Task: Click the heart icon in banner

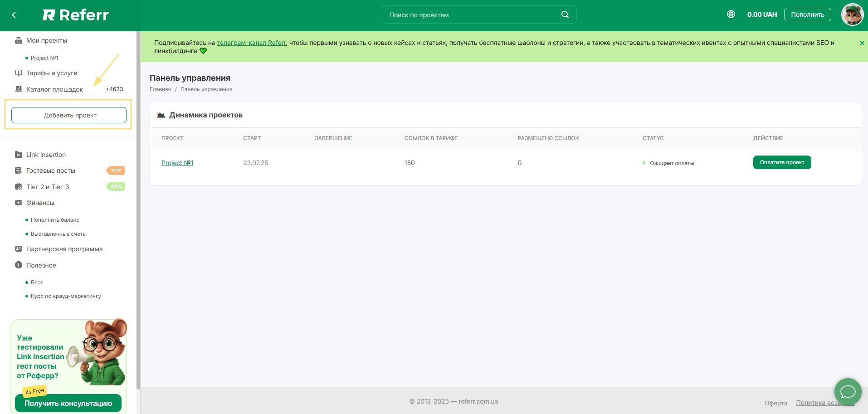Action: pyautogui.click(x=203, y=51)
